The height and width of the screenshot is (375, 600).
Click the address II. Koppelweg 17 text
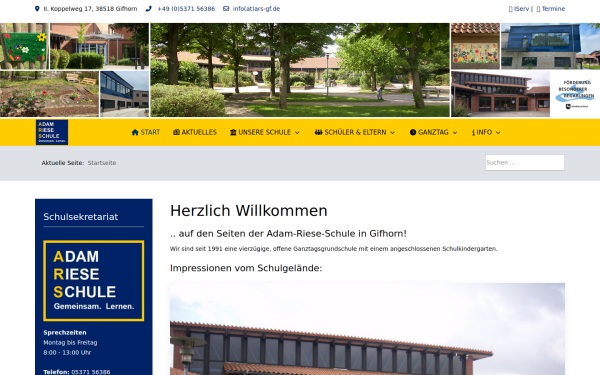tap(90, 9)
